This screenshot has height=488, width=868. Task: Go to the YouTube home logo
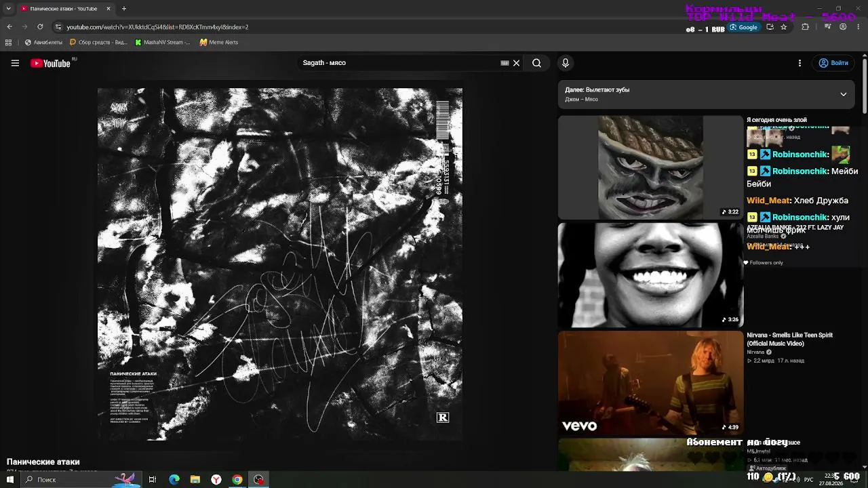[x=51, y=63]
